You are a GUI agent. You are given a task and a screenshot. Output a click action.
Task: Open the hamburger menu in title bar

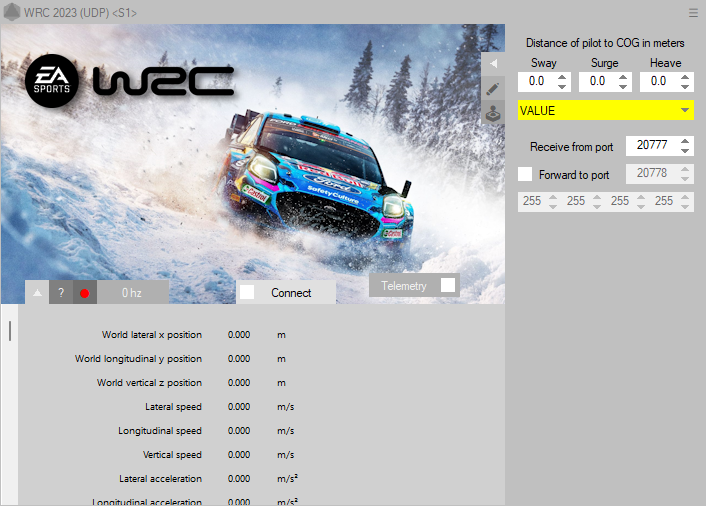[693, 13]
